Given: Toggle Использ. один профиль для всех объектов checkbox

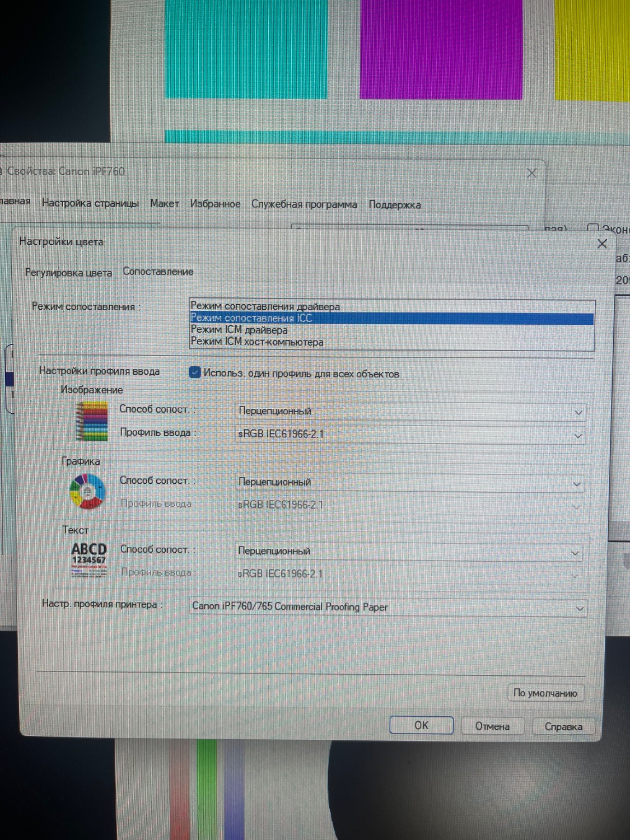Looking at the screenshot, I should (195, 372).
